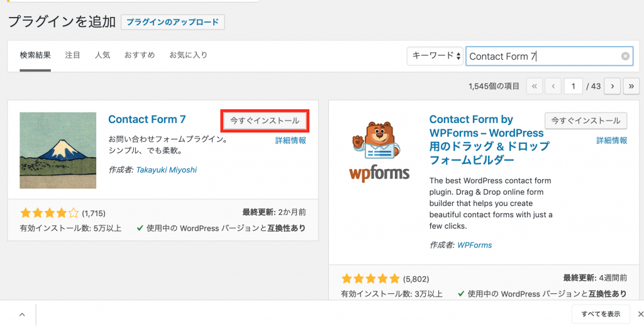Image resolution: width=644 pixels, height=326 pixels.
Task: Click 有効インストール数: 5万以上 text
Action: pos(70,229)
